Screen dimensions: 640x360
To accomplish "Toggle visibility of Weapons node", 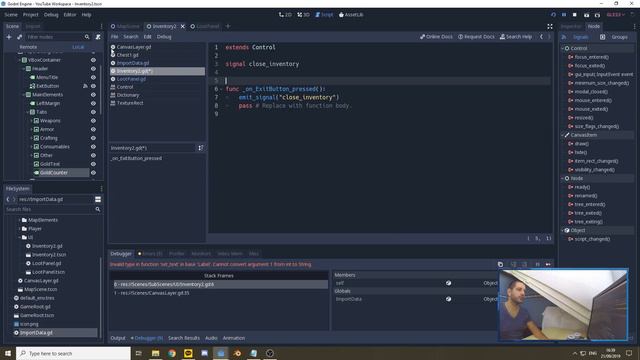I will pyautogui.click(x=93, y=121).
